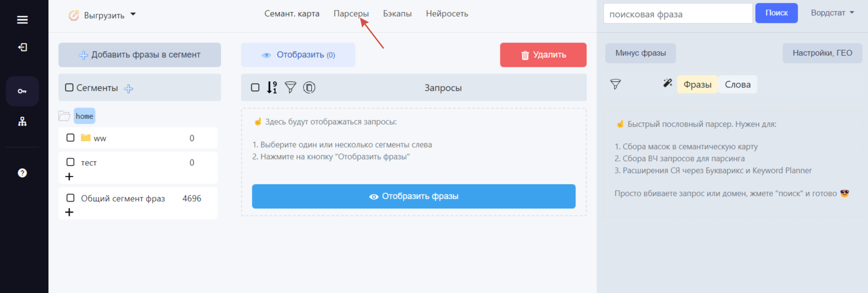
Task: Click the magic wand icon in parser panel
Action: click(668, 83)
